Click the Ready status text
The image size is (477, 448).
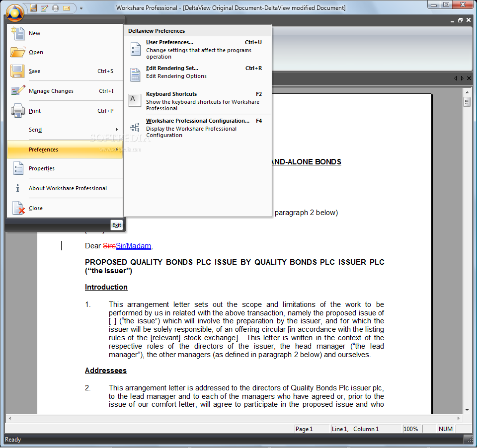point(13,440)
